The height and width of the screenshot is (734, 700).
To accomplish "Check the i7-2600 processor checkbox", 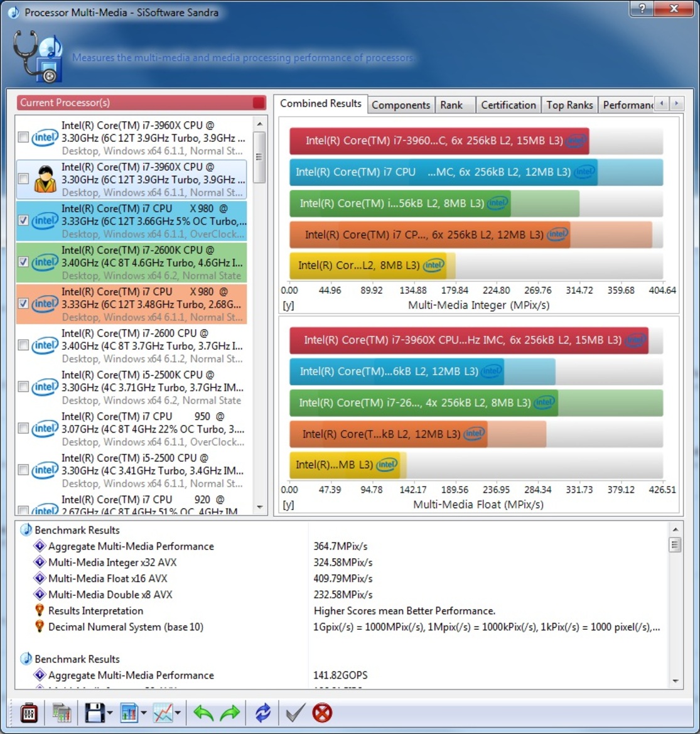I will pyautogui.click(x=23, y=345).
